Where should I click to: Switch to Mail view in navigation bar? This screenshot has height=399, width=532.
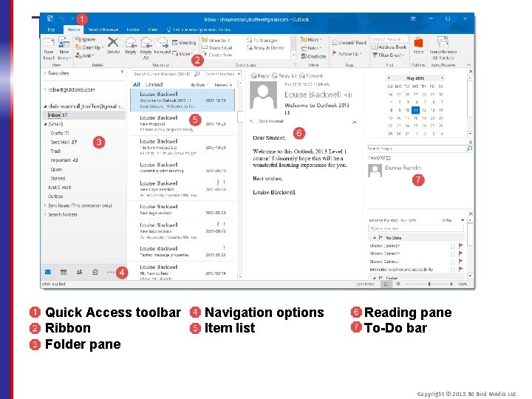48,272
